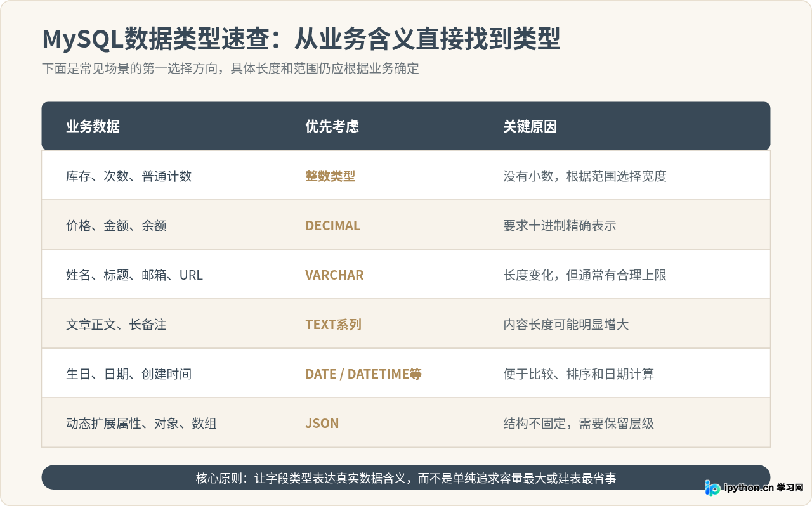812x506 pixels.
Task: Click the 'VARCHAR' type cell
Action: click(334, 275)
